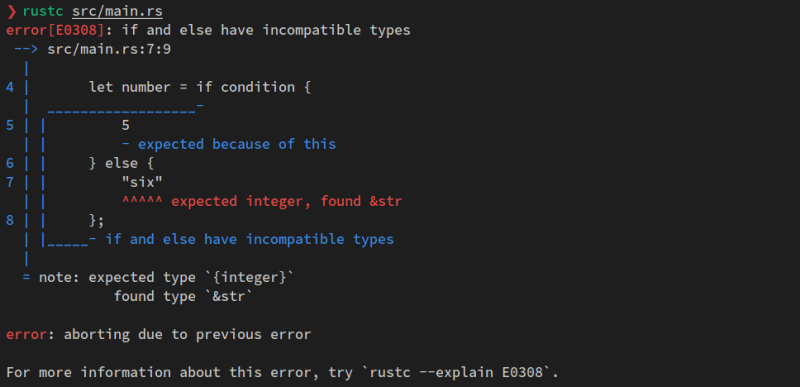The height and width of the screenshot is (387, 800).
Task: Click "aborting due to previous error" line
Action: (187, 335)
